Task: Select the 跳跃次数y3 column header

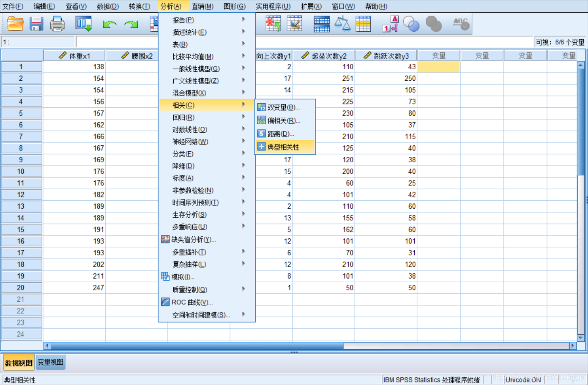Action: [386, 56]
